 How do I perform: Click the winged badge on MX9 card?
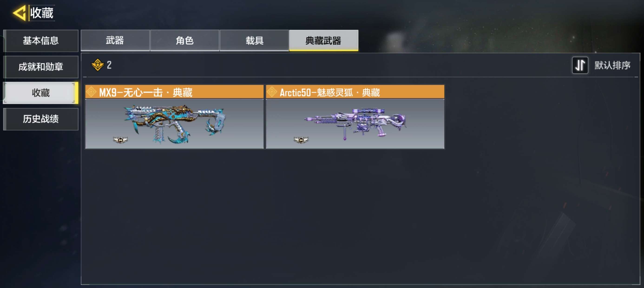pyautogui.click(x=121, y=140)
